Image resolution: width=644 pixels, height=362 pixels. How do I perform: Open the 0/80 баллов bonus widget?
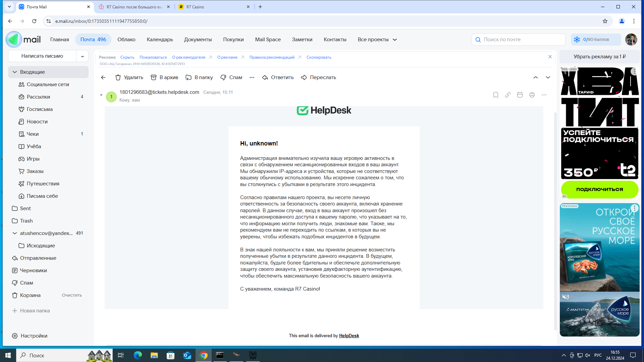(x=596, y=40)
